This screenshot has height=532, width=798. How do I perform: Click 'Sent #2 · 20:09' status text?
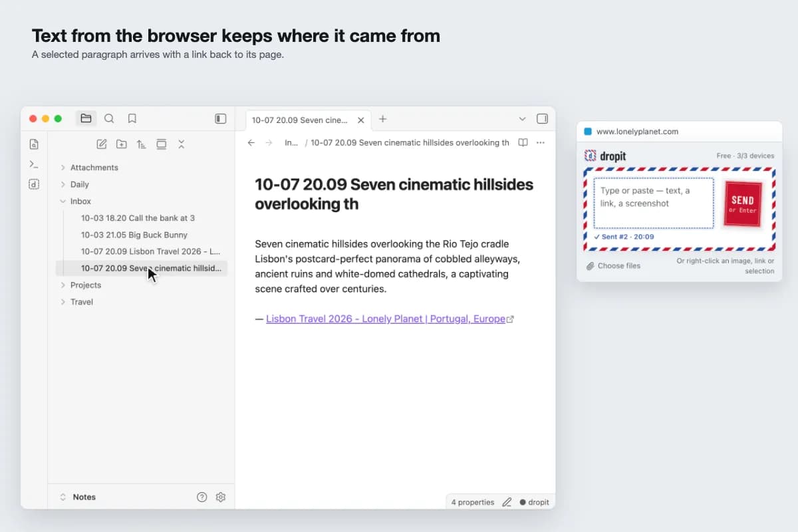pyautogui.click(x=624, y=237)
